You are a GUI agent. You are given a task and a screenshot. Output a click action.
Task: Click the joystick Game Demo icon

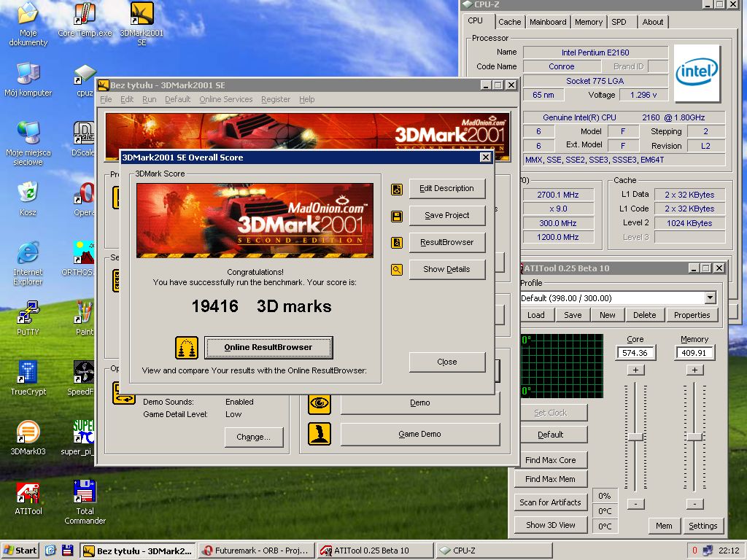point(320,434)
